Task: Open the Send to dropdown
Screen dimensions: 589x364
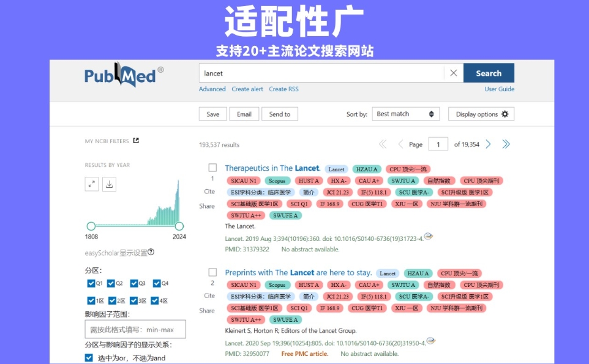Action: tap(280, 114)
